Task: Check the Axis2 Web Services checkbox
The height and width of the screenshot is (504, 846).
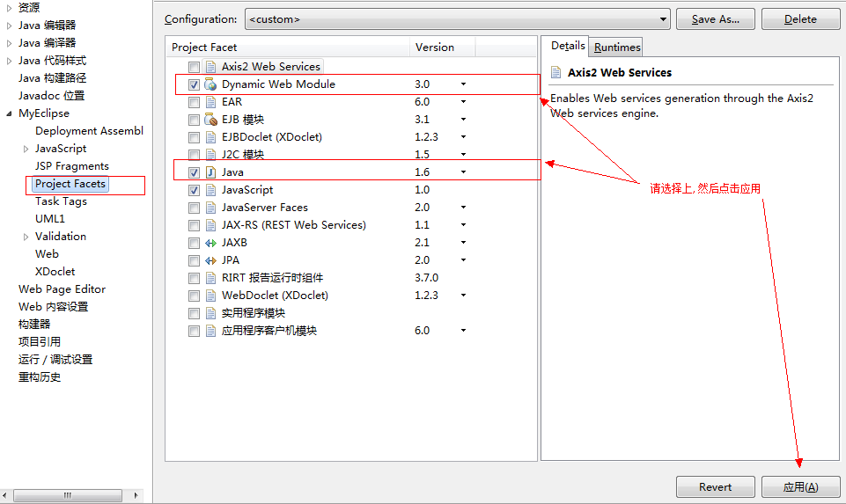Action: [x=194, y=67]
